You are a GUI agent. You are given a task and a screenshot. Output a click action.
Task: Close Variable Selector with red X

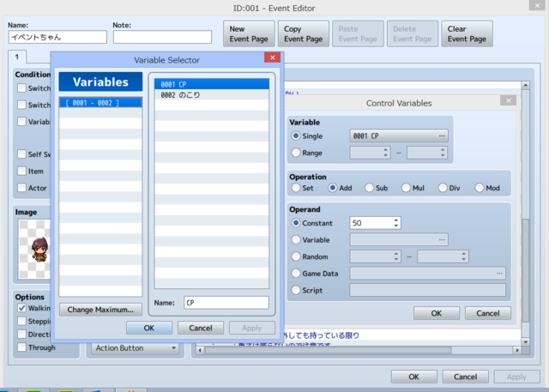[273, 57]
